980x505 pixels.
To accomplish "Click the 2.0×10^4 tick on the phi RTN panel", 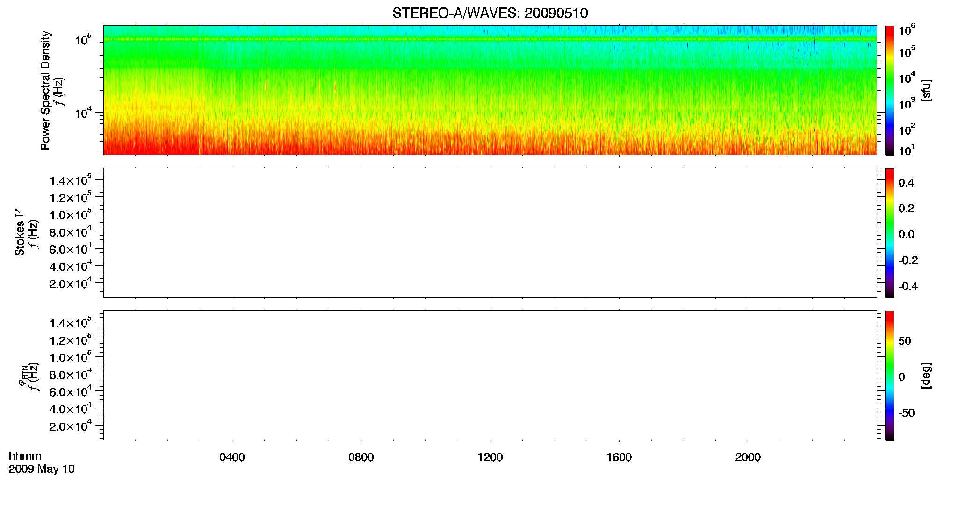I will click(x=70, y=426).
